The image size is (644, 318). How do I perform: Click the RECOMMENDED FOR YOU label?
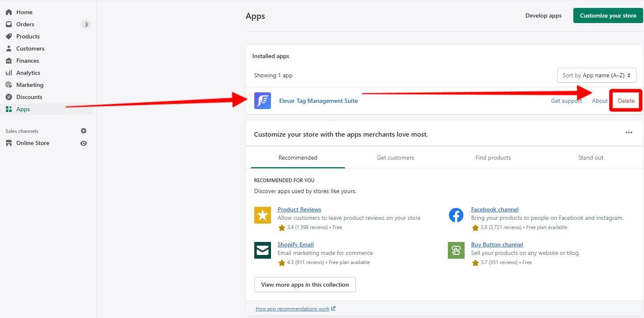coord(284,181)
